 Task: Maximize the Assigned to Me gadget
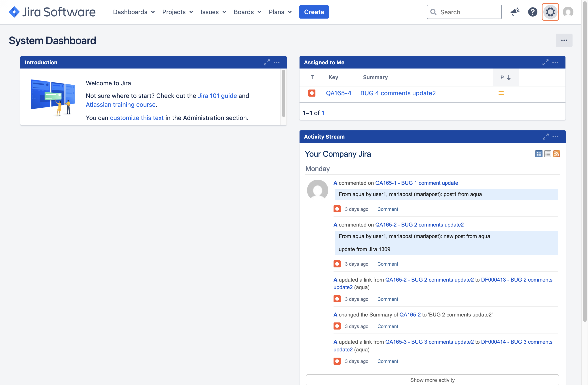tap(545, 62)
